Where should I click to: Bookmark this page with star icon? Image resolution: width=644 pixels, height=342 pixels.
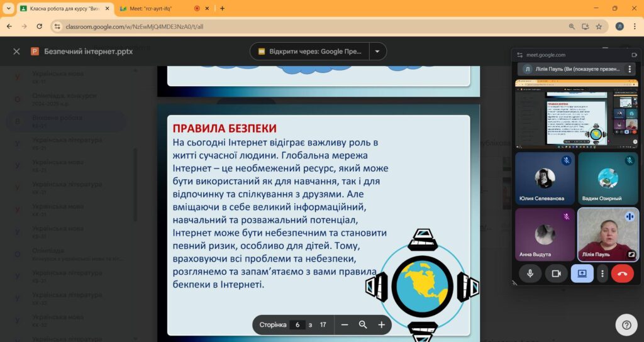[x=599, y=26]
